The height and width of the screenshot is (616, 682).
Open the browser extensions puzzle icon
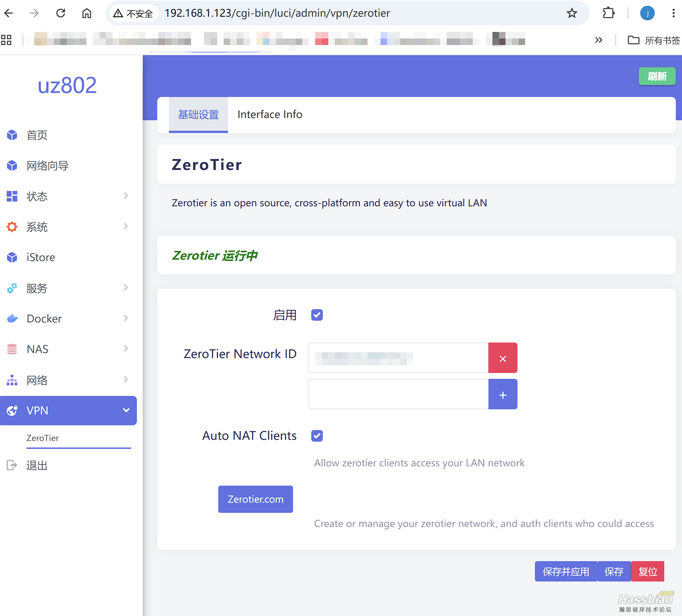tap(609, 13)
